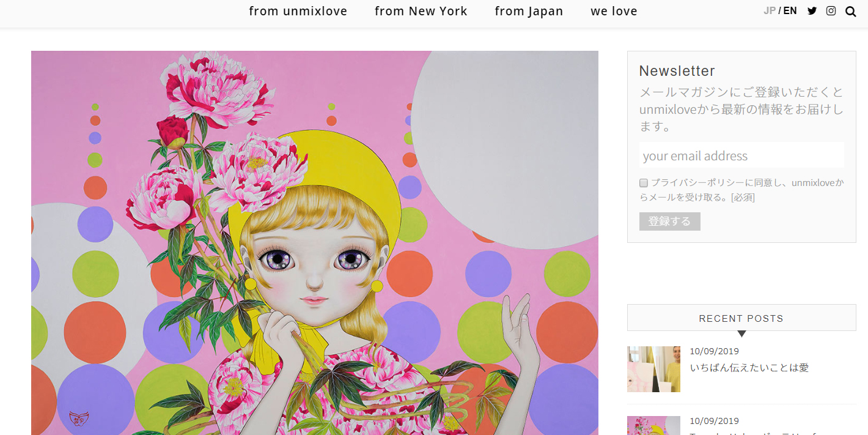Open the Instagram icon link

(831, 10)
